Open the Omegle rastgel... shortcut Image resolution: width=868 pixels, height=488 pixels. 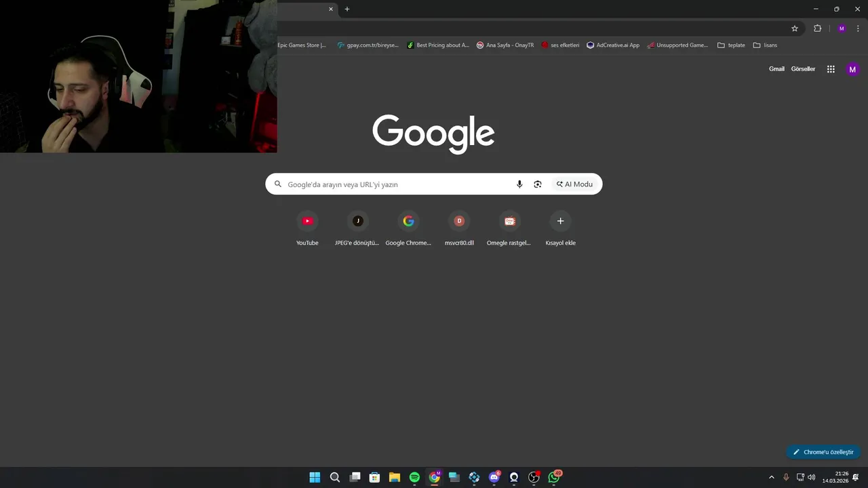(x=509, y=229)
